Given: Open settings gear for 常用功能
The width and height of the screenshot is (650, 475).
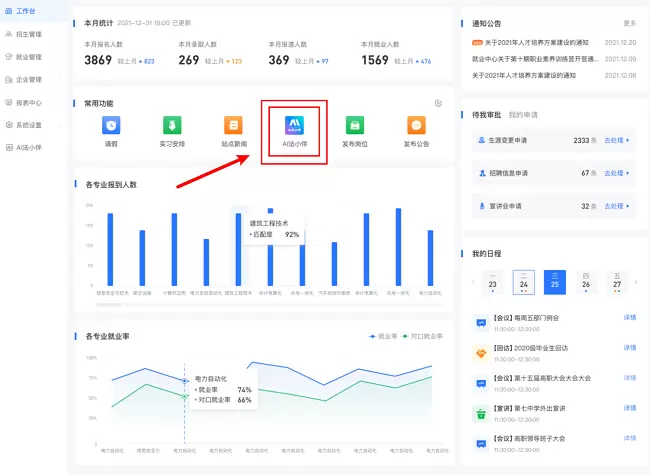Looking at the screenshot, I should 438,103.
